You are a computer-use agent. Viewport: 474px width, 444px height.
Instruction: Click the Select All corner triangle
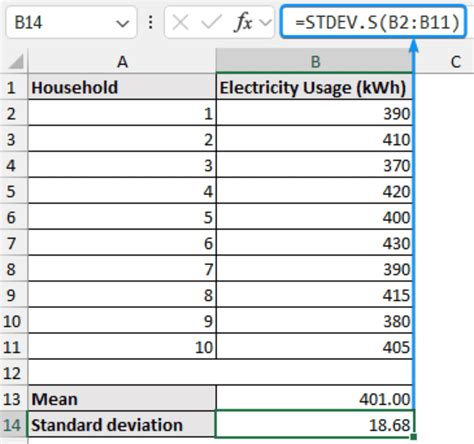[x=16, y=61]
